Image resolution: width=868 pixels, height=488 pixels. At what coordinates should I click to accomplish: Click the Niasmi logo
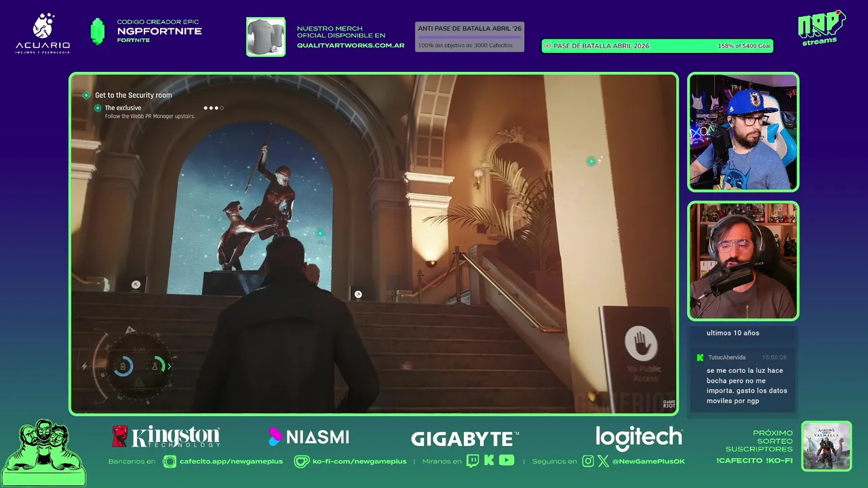(x=309, y=437)
